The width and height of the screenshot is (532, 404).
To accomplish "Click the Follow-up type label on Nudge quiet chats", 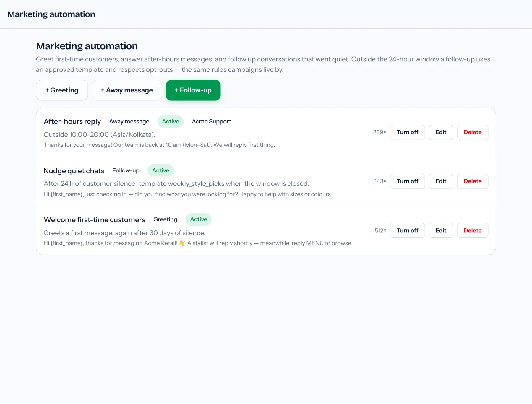I will 126,170.
